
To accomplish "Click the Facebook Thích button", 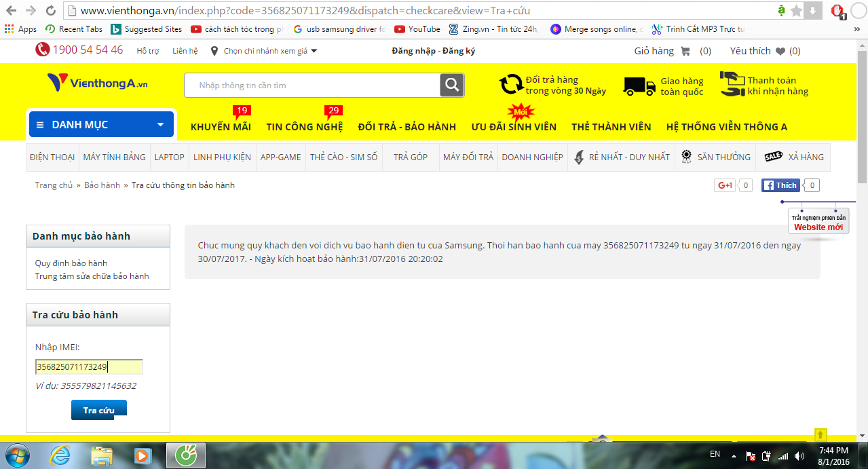I will 780,185.
